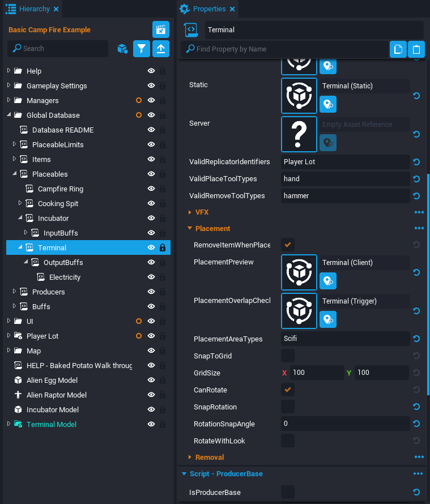The height and width of the screenshot is (504, 430).
Task: Click the copy properties icon
Action: 398,49
